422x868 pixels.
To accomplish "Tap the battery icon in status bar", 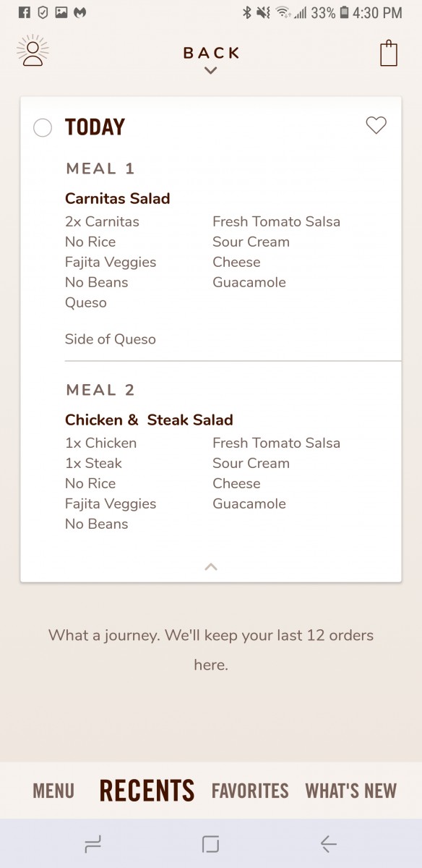I will click(344, 12).
